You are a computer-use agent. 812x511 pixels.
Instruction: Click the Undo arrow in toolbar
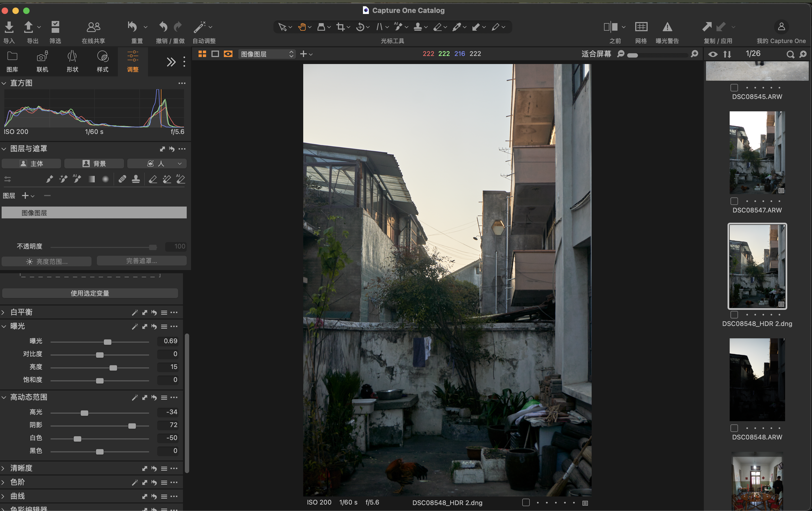tap(163, 27)
